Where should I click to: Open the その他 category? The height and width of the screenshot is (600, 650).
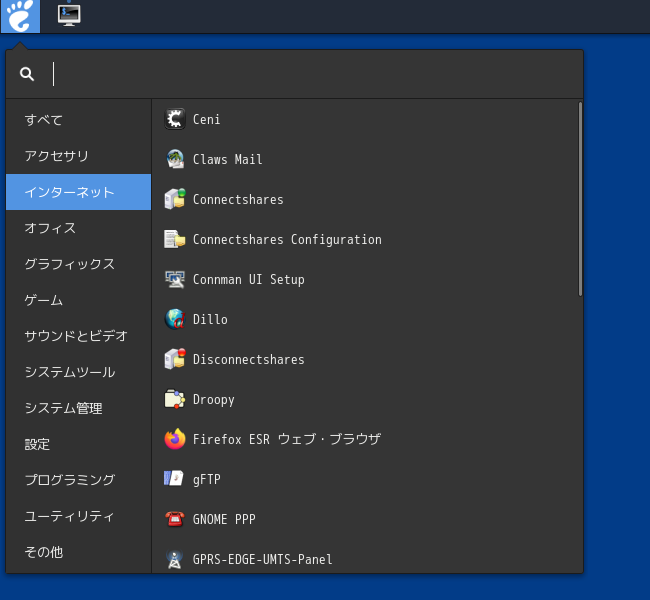78,552
